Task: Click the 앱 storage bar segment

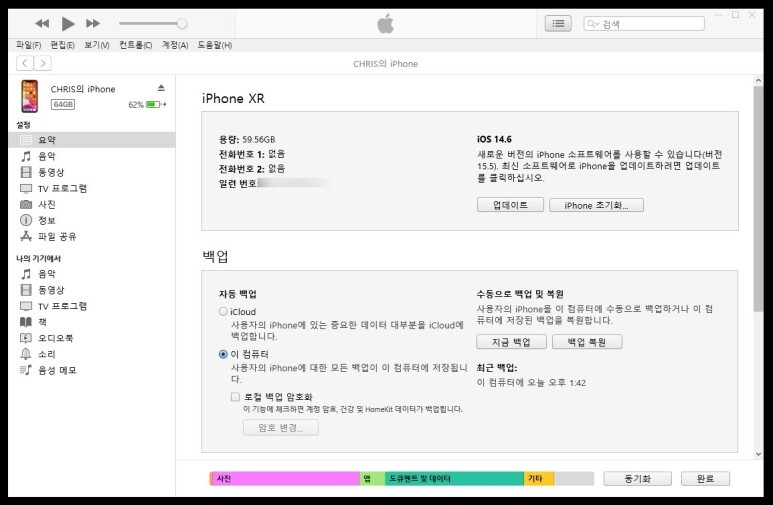Action: (372, 478)
